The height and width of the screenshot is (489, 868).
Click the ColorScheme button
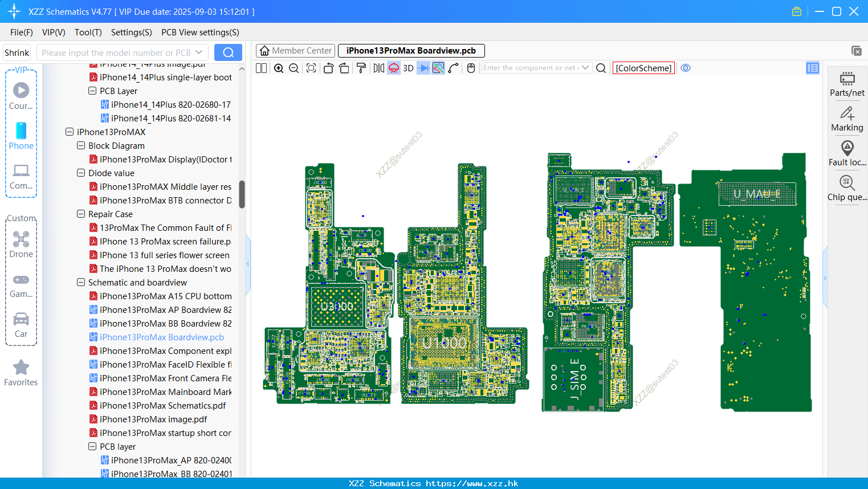pyautogui.click(x=643, y=68)
